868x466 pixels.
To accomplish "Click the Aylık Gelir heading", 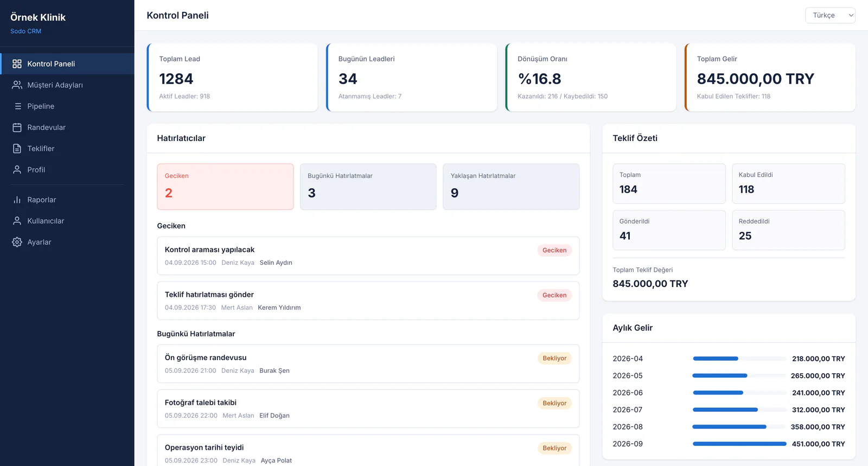I will 633,328.
